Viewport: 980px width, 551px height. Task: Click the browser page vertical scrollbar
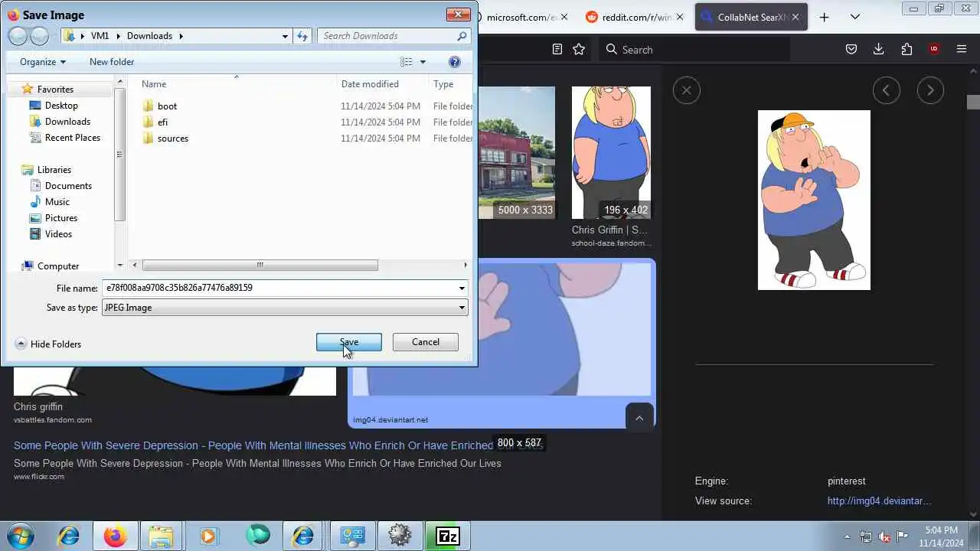[x=973, y=103]
